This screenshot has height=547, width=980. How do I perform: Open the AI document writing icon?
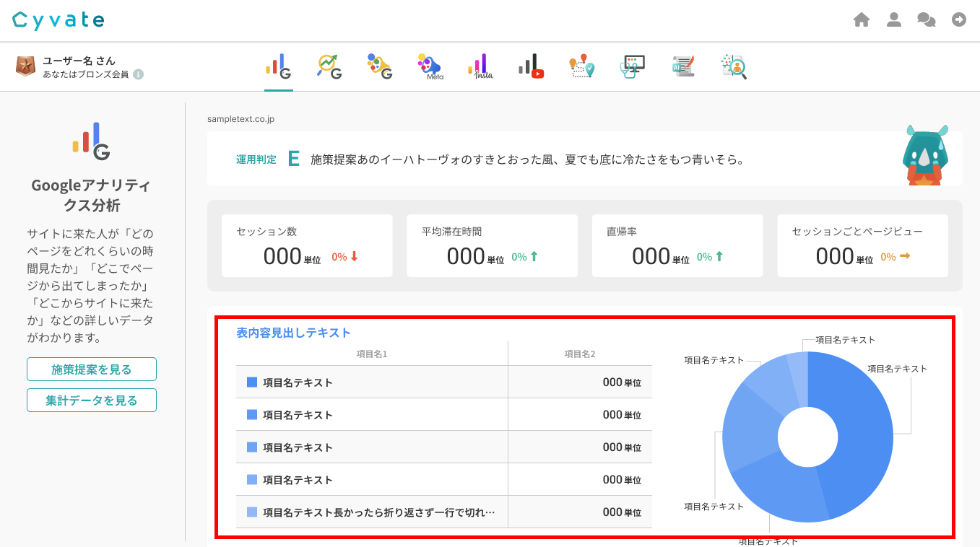[682, 66]
